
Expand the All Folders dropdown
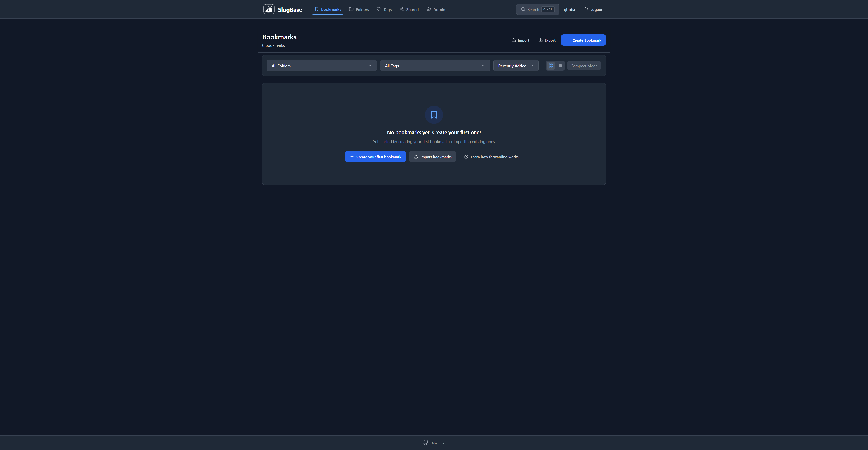click(321, 66)
